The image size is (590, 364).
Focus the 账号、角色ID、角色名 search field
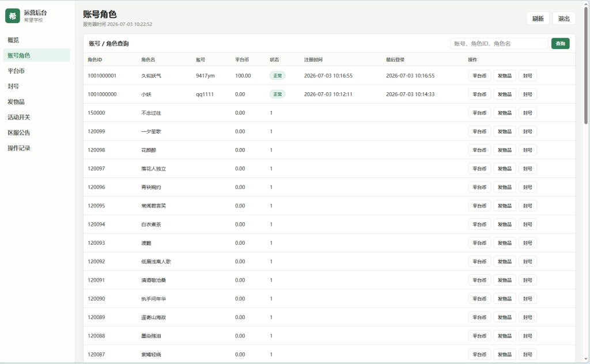(x=500, y=44)
